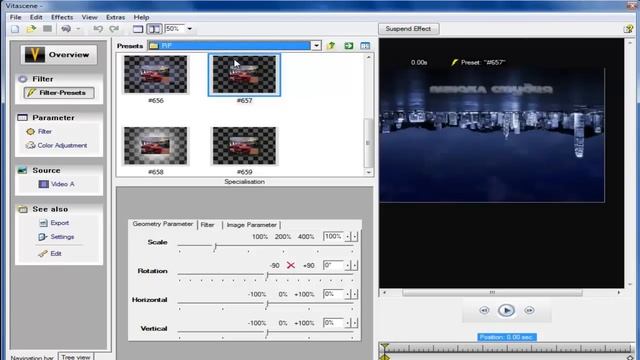640x360 pixels.
Task: Click the Suspend Effect button
Action: [x=408, y=29]
